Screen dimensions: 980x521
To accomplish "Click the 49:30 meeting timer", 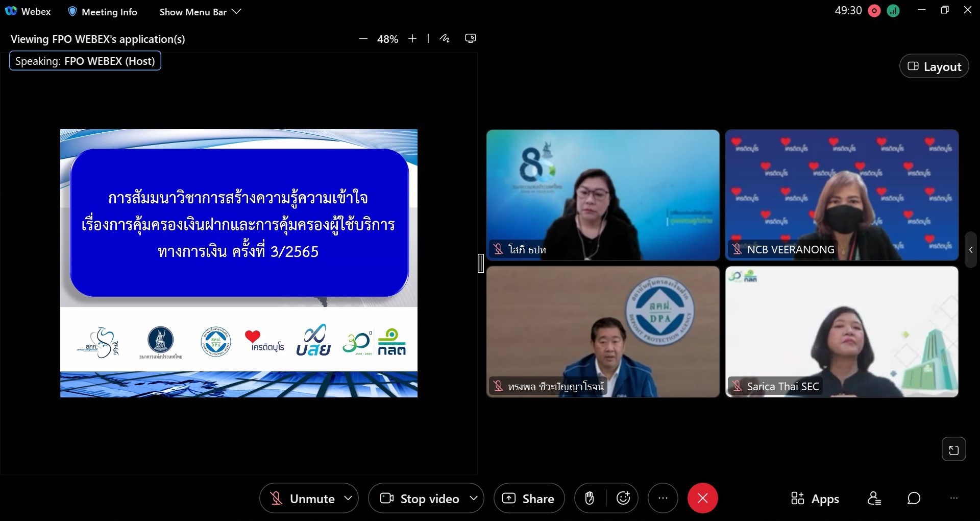I will pos(848,11).
